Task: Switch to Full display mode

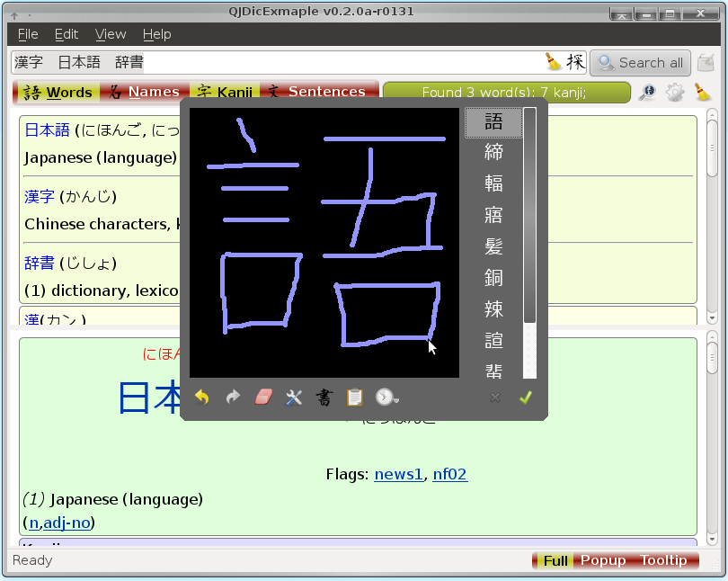Action: click(555, 560)
